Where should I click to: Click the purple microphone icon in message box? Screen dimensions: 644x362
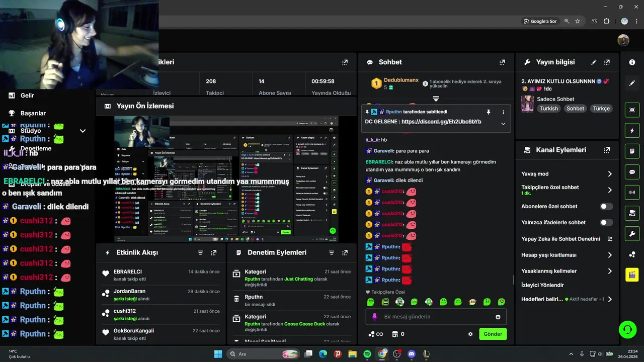click(374, 317)
